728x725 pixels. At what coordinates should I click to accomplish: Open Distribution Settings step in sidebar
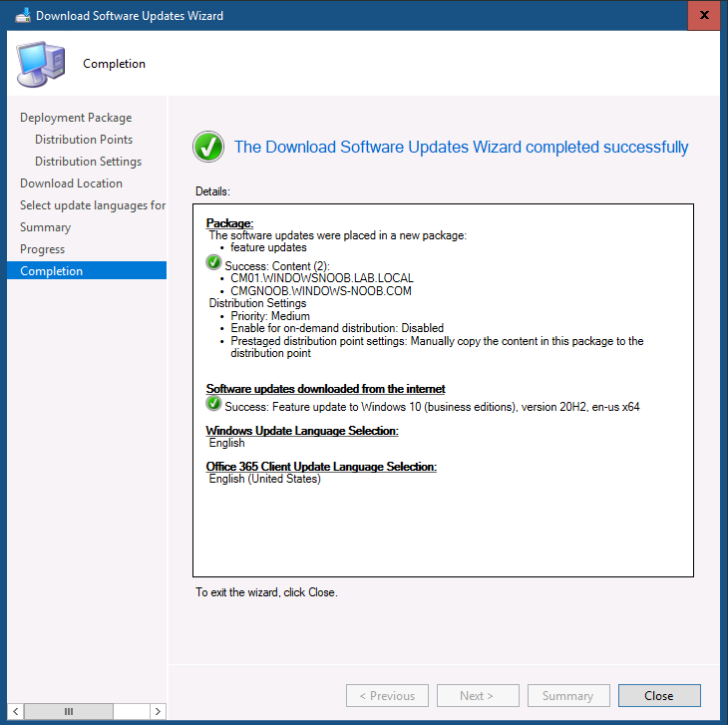pos(88,162)
